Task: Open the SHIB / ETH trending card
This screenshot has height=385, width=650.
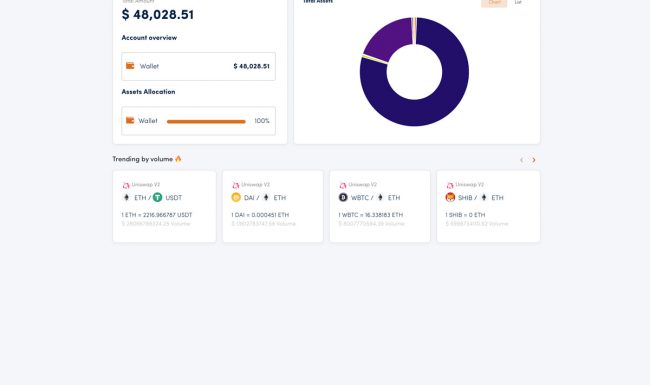Action: coord(488,206)
